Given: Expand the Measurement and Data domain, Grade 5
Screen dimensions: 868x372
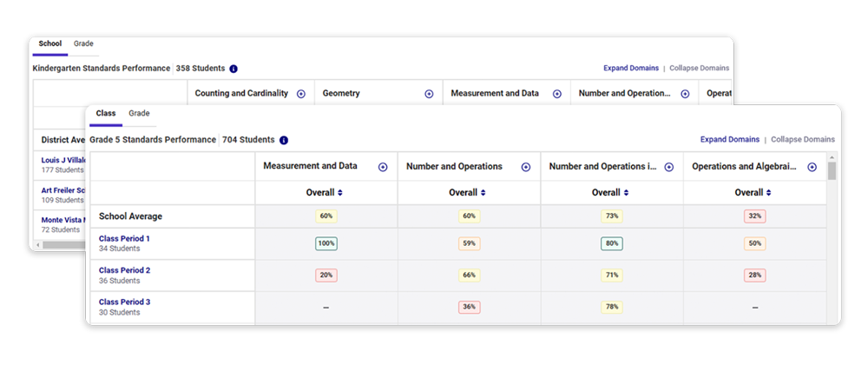Looking at the screenshot, I should [x=383, y=167].
